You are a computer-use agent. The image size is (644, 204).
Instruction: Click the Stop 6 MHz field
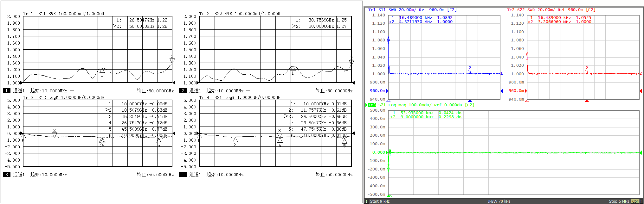point(619,201)
